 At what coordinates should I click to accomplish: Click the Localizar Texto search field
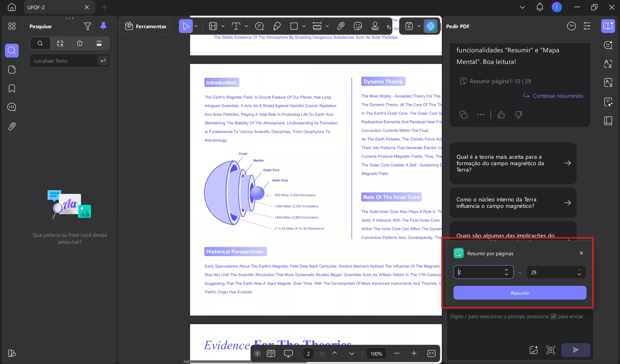(x=64, y=61)
